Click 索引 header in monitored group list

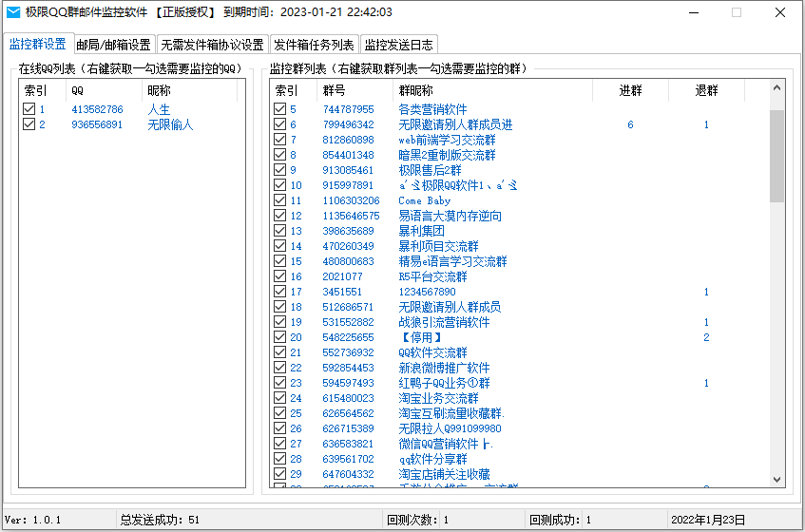(x=293, y=91)
